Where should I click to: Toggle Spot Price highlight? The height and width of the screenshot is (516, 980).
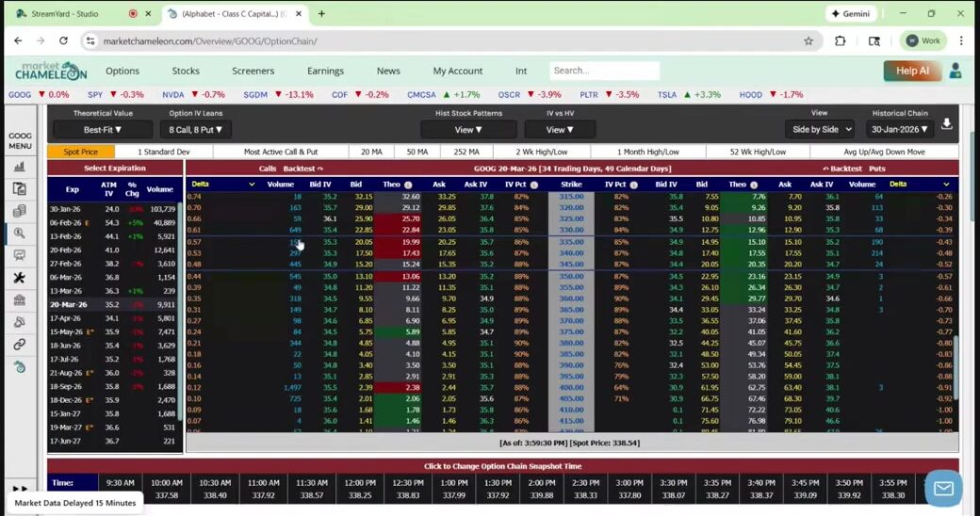coord(81,152)
